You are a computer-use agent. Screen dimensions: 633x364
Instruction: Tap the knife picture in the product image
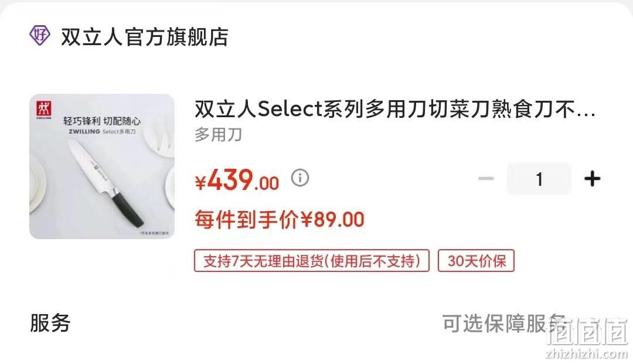[x=105, y=182]
